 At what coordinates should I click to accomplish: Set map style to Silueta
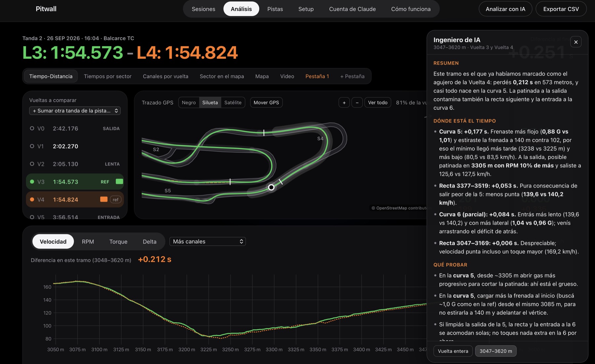[x=210, y=102]
